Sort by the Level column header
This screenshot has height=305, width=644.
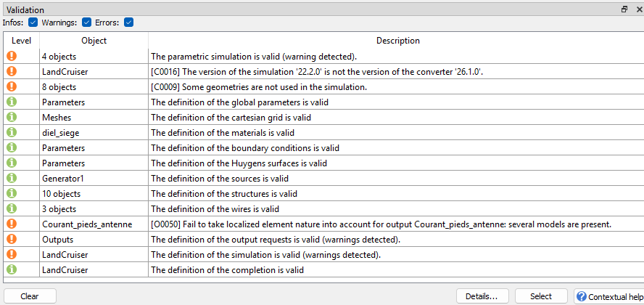(21, 41)
